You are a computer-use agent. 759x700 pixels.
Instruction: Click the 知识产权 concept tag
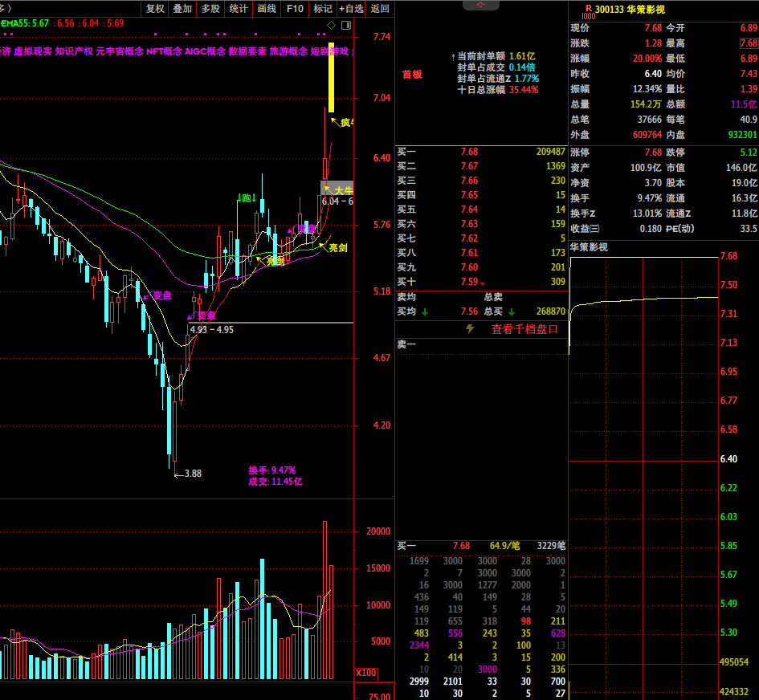pyautogui.click(x=74, y=51)
